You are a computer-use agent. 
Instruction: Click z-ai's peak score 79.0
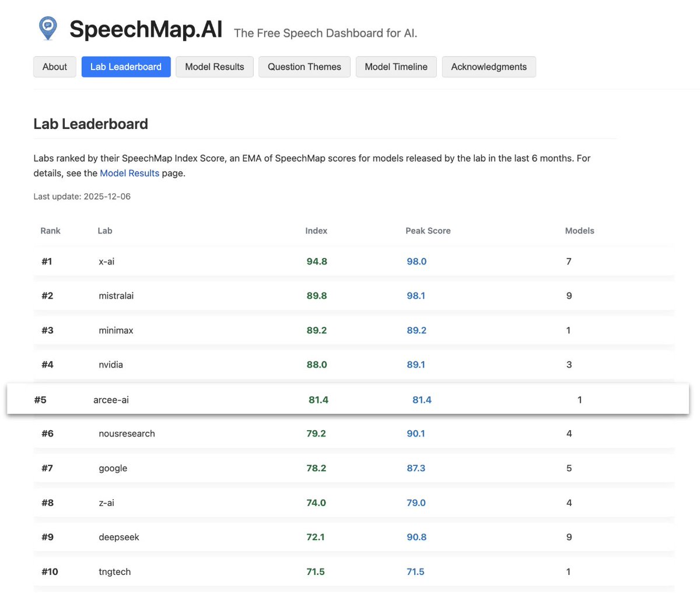click(x=416, y=503)
